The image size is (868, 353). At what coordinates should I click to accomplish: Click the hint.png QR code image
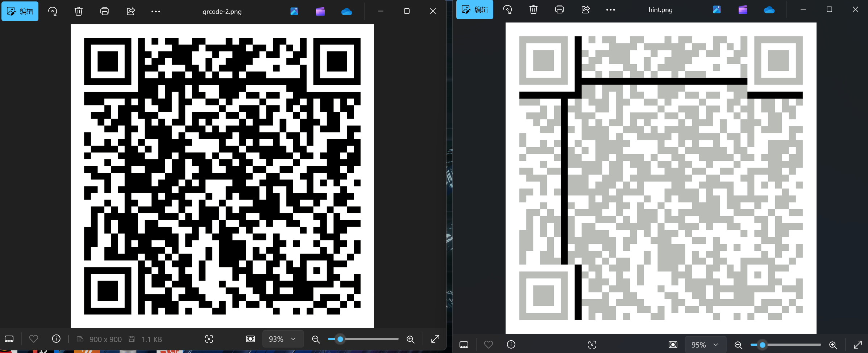[661, 178]
